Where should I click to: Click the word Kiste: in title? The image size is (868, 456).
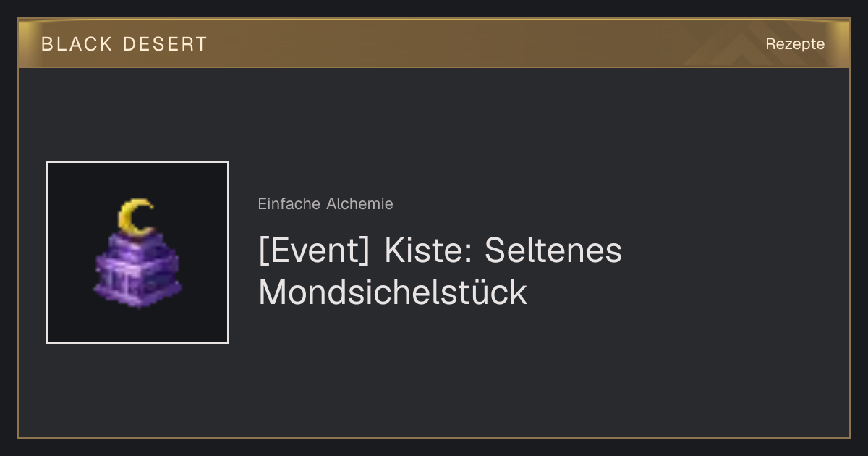click(427, 251)
